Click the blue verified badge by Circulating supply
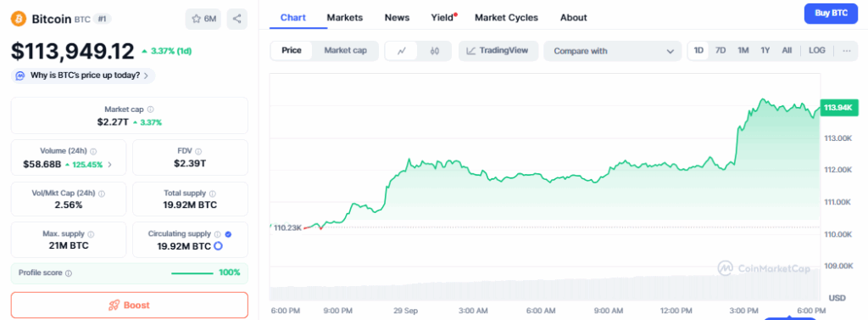This screenshot has width=868, height=320. [x=229, y=234]
